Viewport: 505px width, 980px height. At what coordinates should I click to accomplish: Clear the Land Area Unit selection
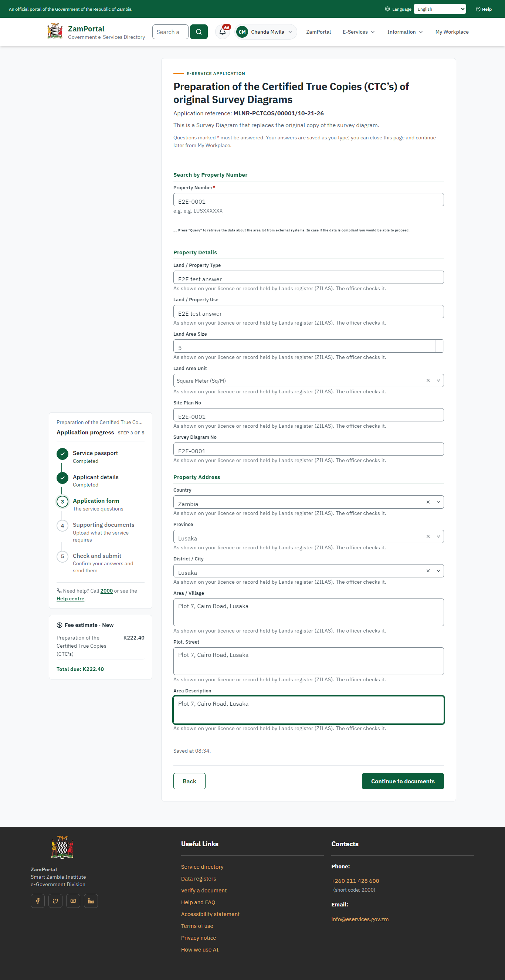(428, 380)
